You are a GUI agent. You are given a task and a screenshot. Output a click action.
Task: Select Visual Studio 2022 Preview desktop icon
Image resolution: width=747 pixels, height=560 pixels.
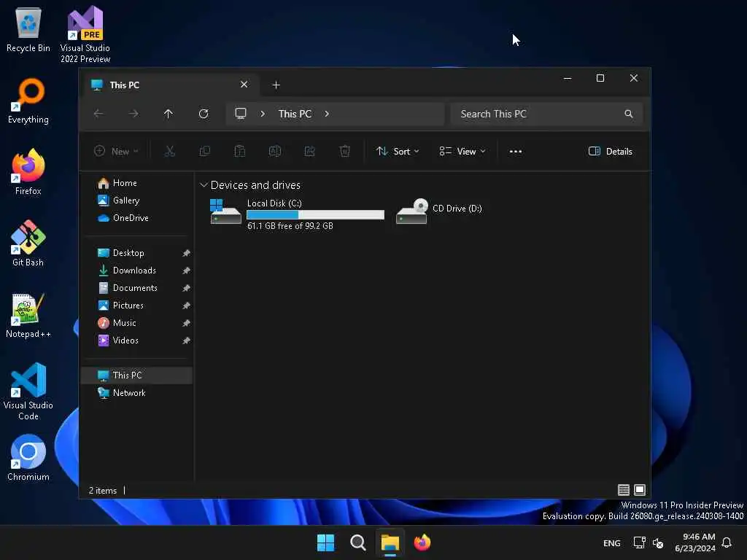[85, 35]
